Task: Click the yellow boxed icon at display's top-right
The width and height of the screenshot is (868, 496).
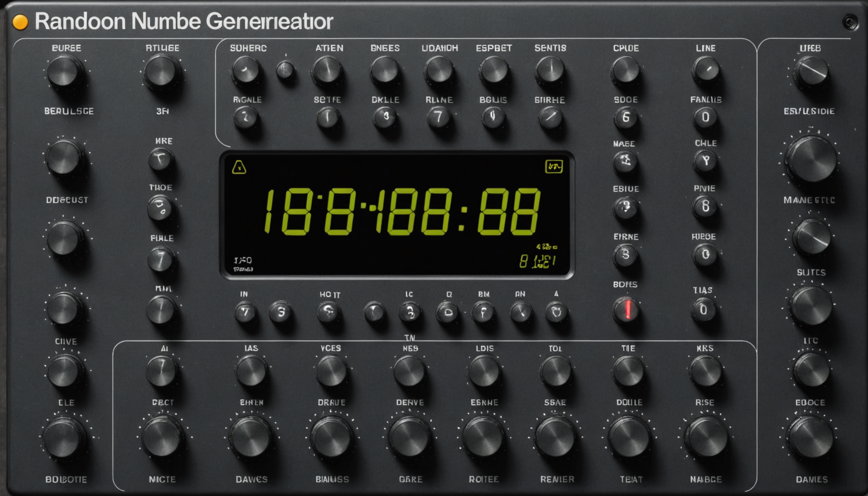Action: 554,166
